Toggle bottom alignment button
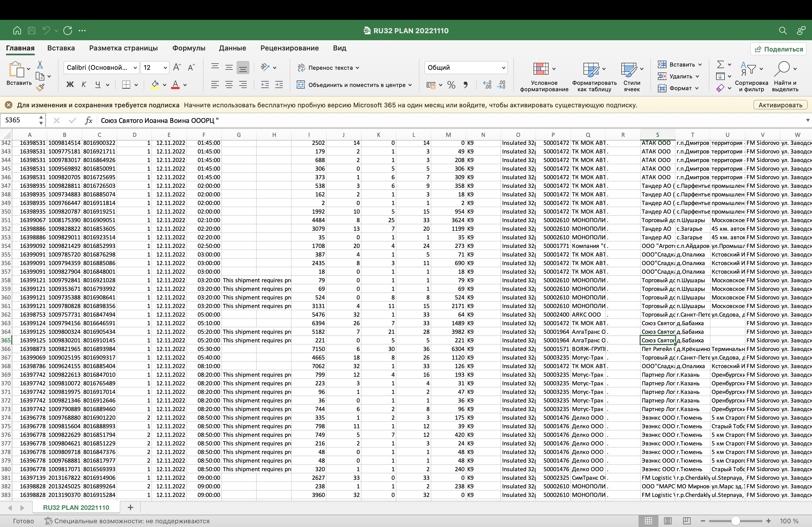Screen dimensions: 812x527 pyautogui.click(x=243, y=68)
